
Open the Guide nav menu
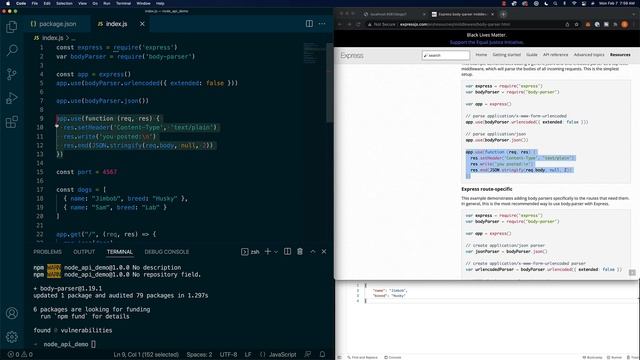click(532, 55)
